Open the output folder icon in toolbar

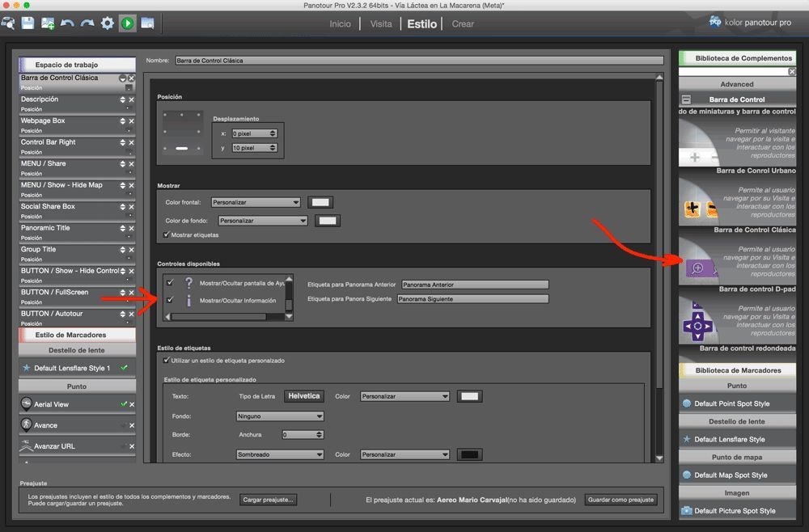click(x=147, y=23)
